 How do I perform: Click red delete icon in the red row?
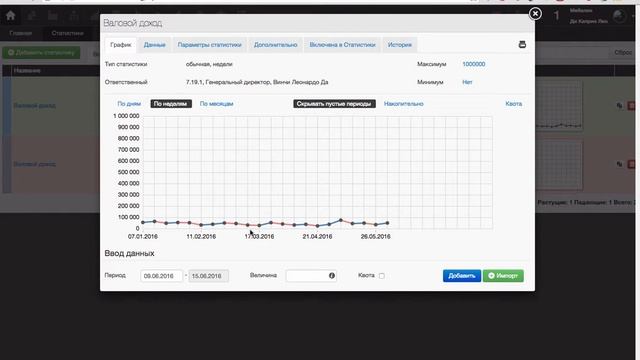(x=631, y=164)
